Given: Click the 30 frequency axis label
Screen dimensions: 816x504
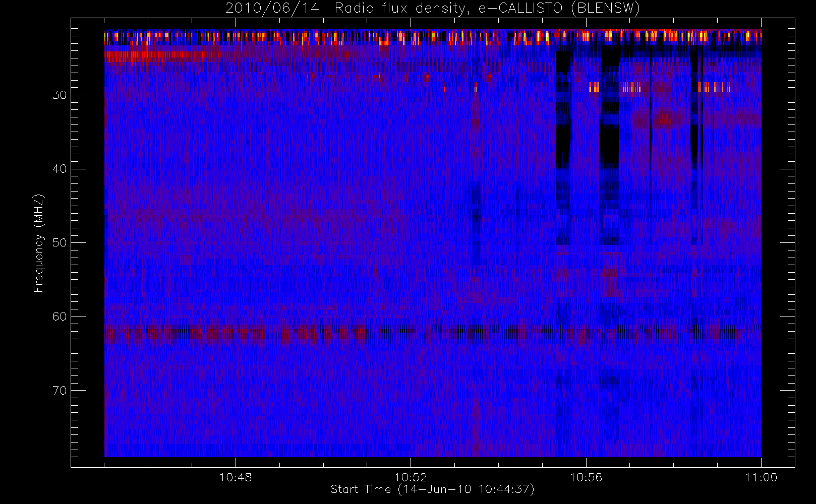Looking at the screenshot, I should [60, 95].
